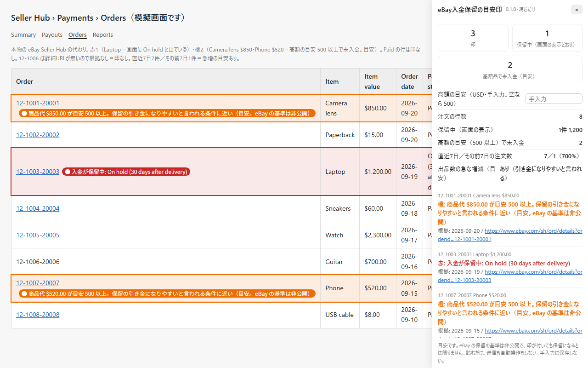Click the 'Laptop' item cell
The image size is (588, 368).
click(x=340, y=172)
